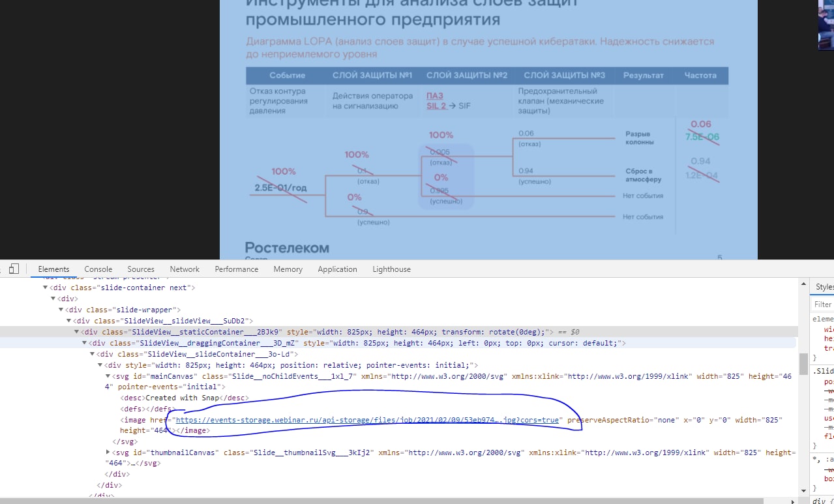
Task: Collapse the SlideView__slideView div node
Action: 69,321
